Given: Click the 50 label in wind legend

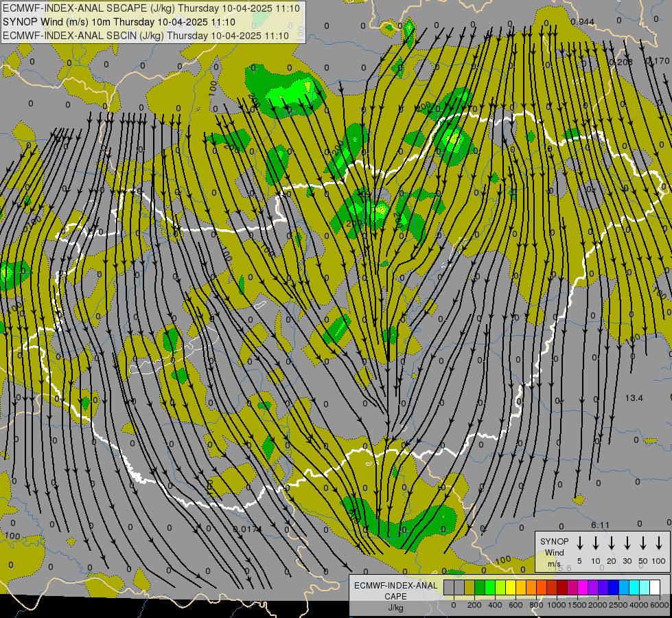Looking at the screenshot, I should [x=643, y=561].
